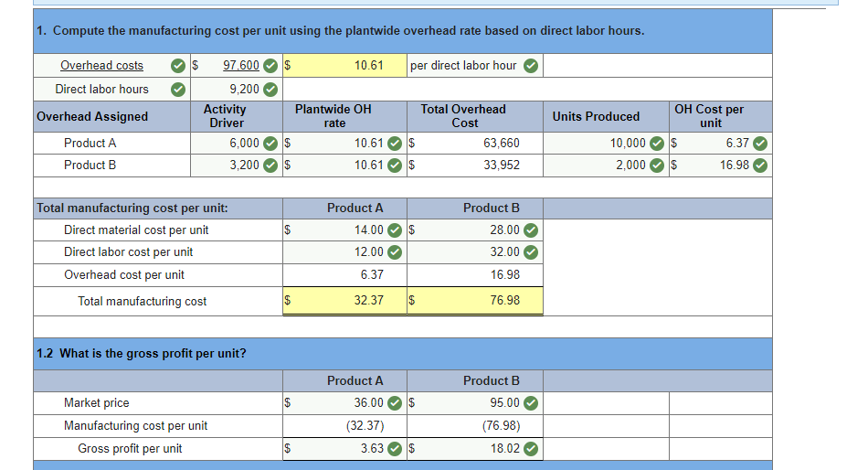The image size is (868, 470).
Task: Click the checkmark beside OH cost 6.37
Action: pos(760,144)
